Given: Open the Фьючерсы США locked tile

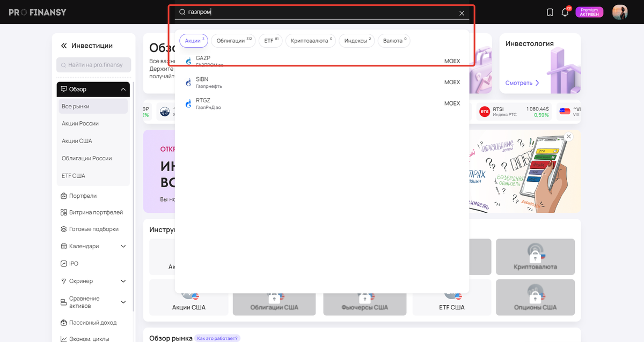Looking at the screenshot, I should click(364, 297).
